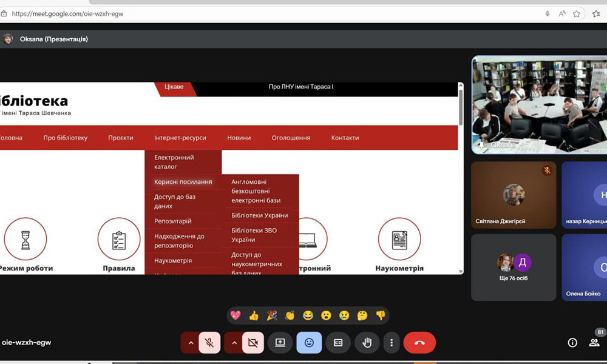Click the meeting code oie-wzxh-egw
Screen dimensions: 607x364
[26, 342]
